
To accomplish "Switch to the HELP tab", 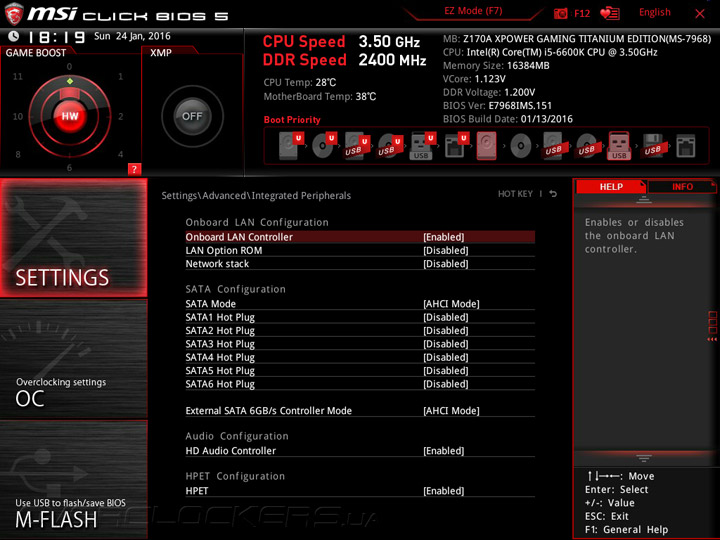I will (611, 186).
